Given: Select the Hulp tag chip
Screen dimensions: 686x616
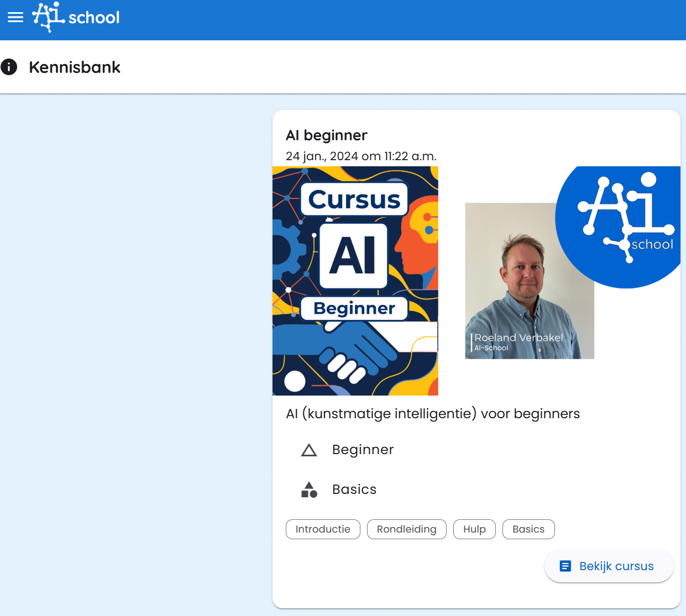Looking at the screenshot, I should [474, 529].
